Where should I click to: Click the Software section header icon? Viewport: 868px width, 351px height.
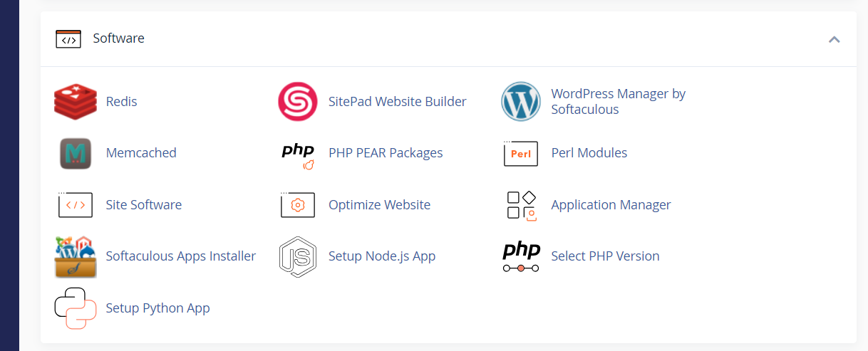68,39
